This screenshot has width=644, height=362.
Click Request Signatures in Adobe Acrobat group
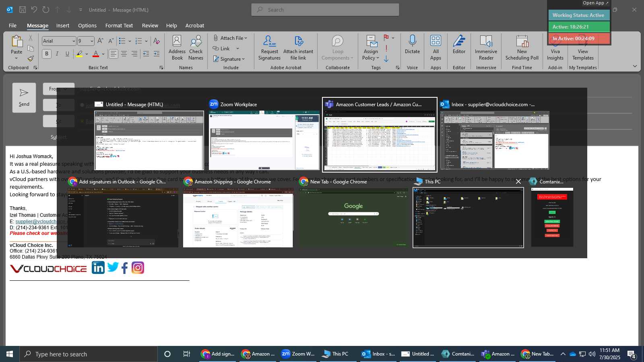pos(269,47)
